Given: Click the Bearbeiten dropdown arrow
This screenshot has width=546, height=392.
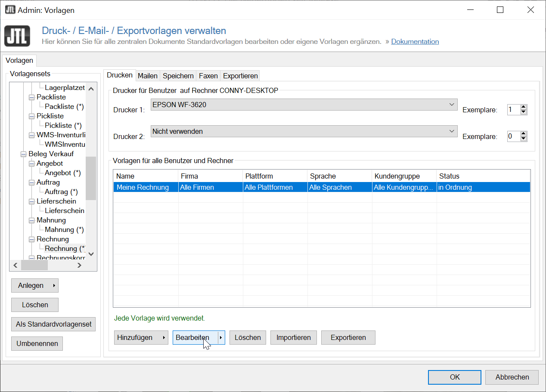Looking at the screenshot, I should (221, 338).
